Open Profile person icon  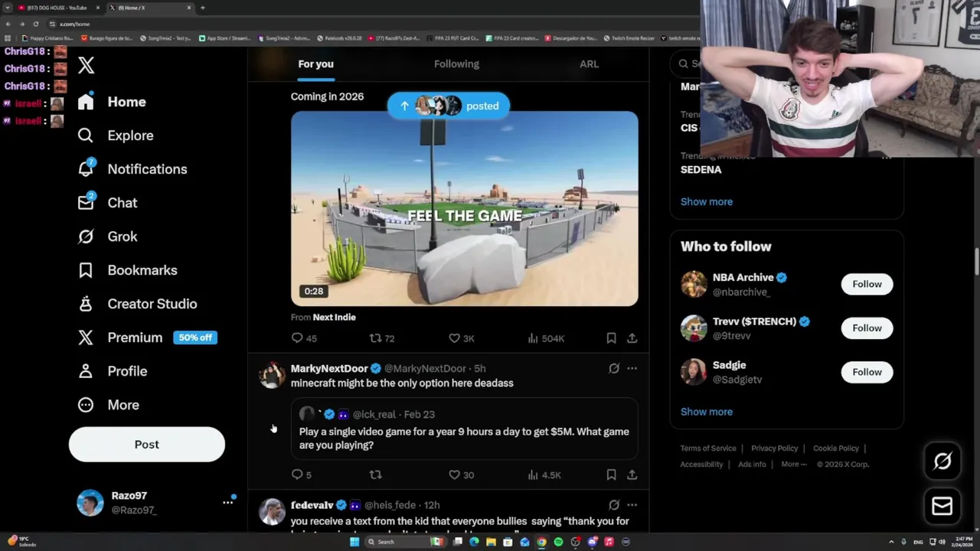pyautogui.click(x=86, y=371)
